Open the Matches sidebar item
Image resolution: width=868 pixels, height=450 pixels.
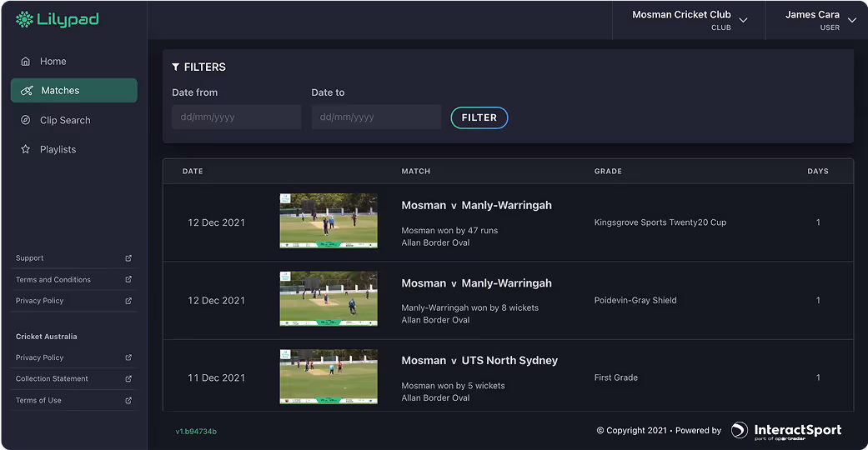[x=73, y=91]
